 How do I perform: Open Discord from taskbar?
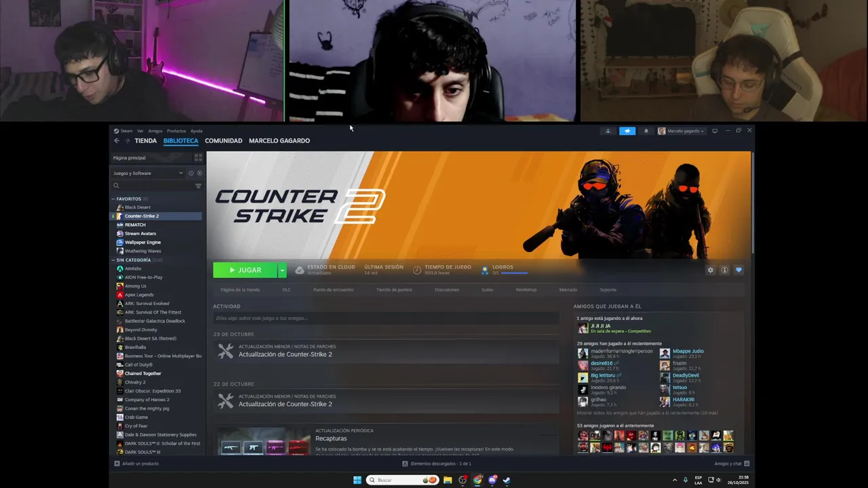[x=492, y=480]
